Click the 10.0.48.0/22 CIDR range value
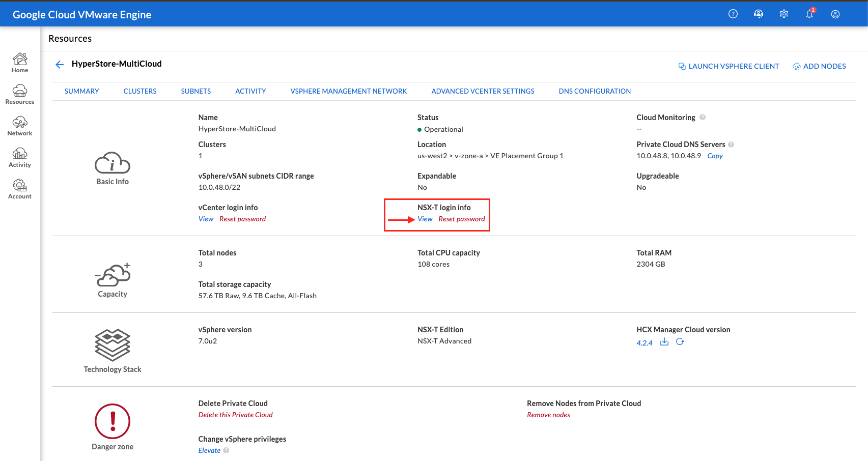 click(219, 187)
